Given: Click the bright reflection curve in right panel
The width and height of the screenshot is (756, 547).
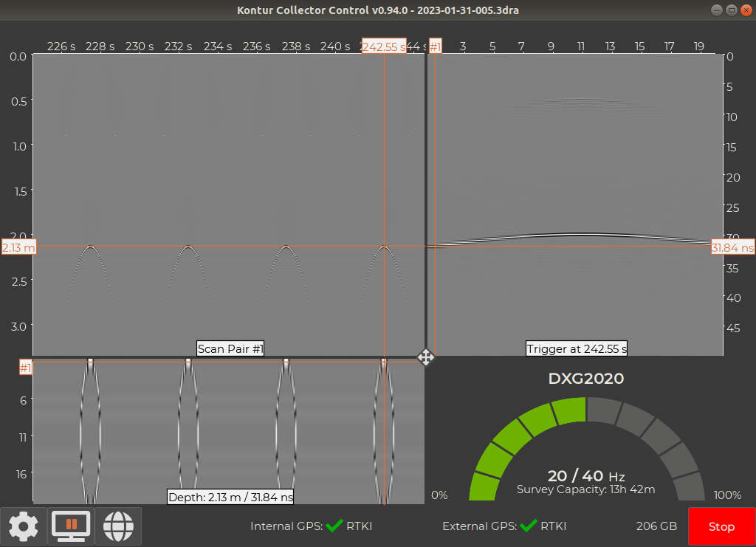Looking at the screenshot, I should 581,235.
